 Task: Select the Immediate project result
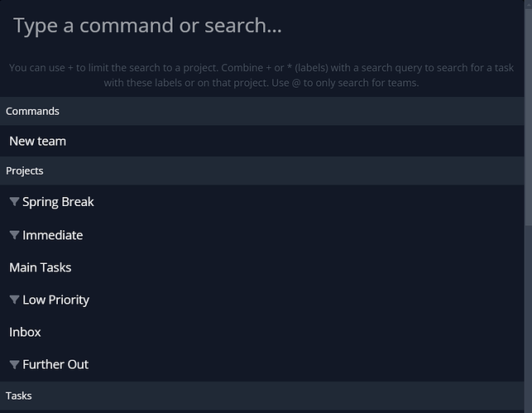tap(53, 235)
